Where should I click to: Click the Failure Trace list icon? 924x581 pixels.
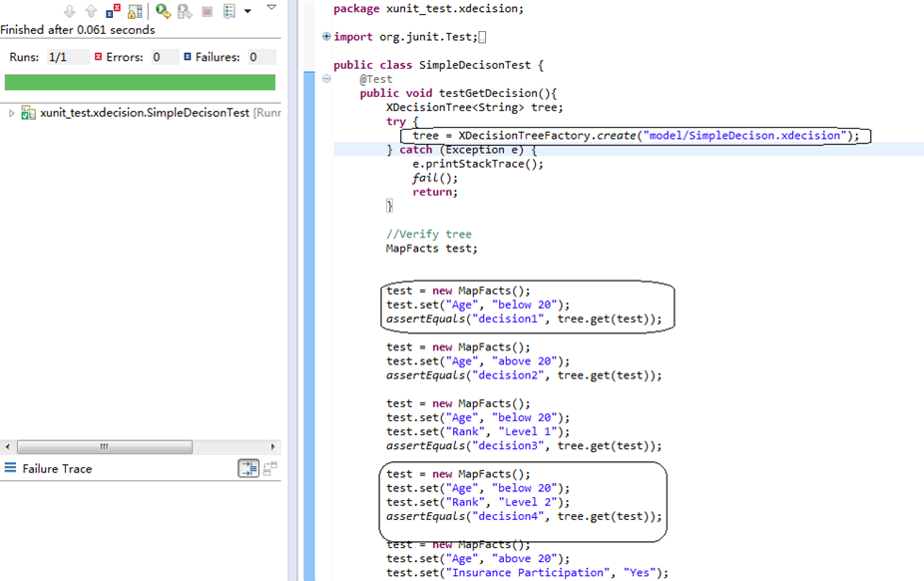click(x=10, y=468)
